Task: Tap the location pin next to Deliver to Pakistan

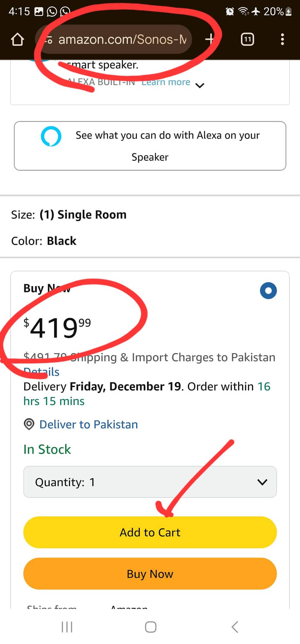Action: click(29, 424)
